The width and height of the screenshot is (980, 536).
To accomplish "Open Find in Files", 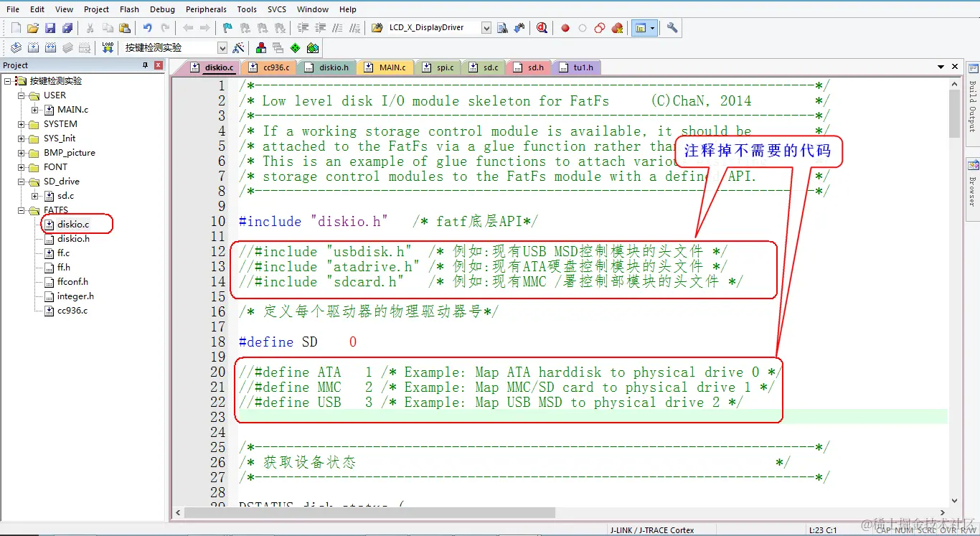I will pos(377,28).
